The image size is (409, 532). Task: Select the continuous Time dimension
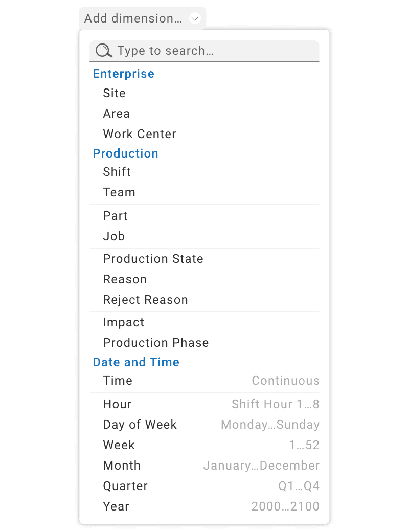point(117,381)
